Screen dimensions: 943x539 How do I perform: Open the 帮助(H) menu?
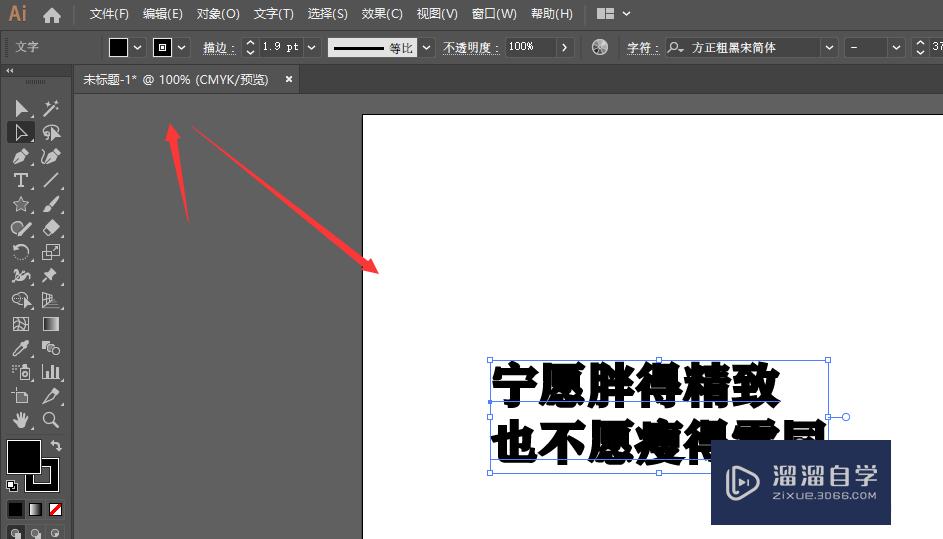point(551,14)
